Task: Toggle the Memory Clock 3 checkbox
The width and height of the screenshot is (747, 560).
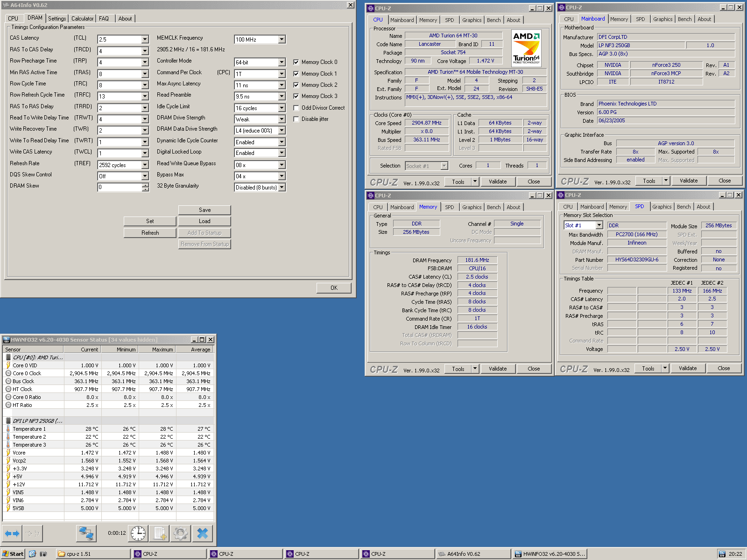Action: [296, 96]
